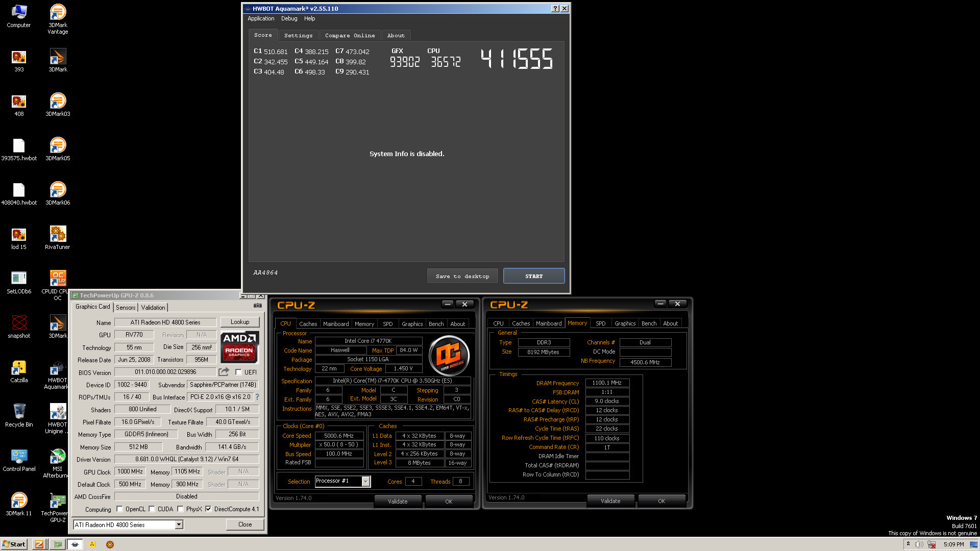Click the volume speaker tray icon
Viewport: 980px width, 551px height.
pos(919,544)
